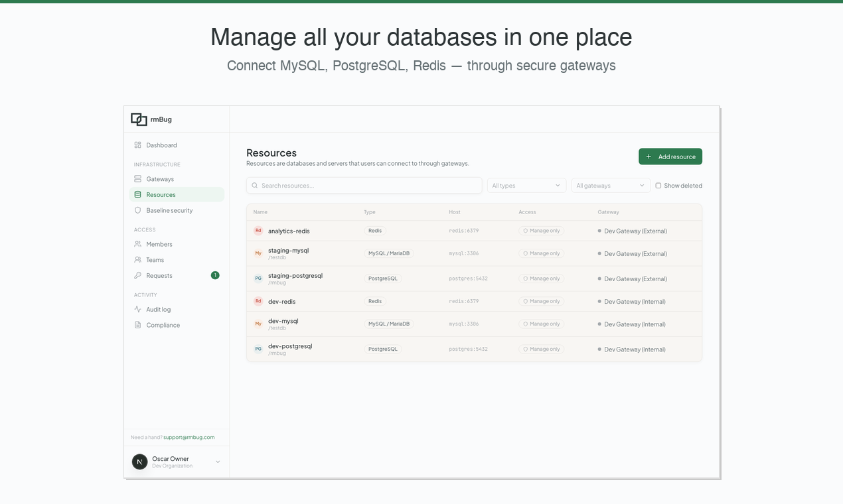
Task: Click the Requests key icon
Action: tap(137, 275)
